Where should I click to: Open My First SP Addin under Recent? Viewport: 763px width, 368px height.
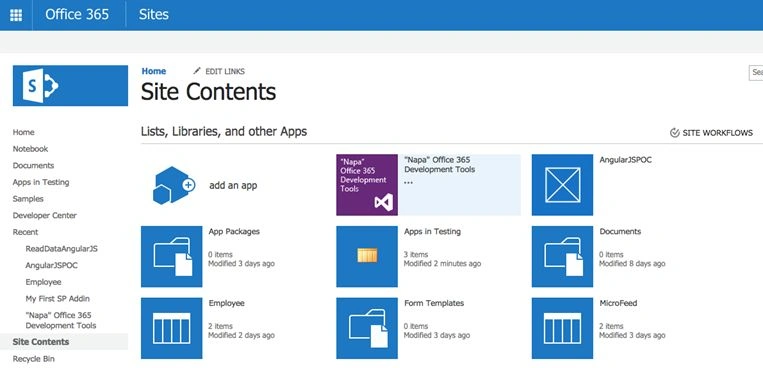point(57,298)
